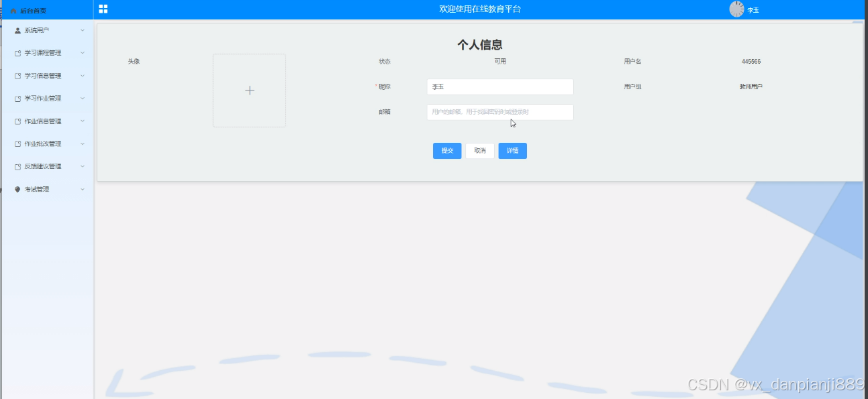Click the bulb icon beside 考试管理
868x399 pixels.
(17, 189)
